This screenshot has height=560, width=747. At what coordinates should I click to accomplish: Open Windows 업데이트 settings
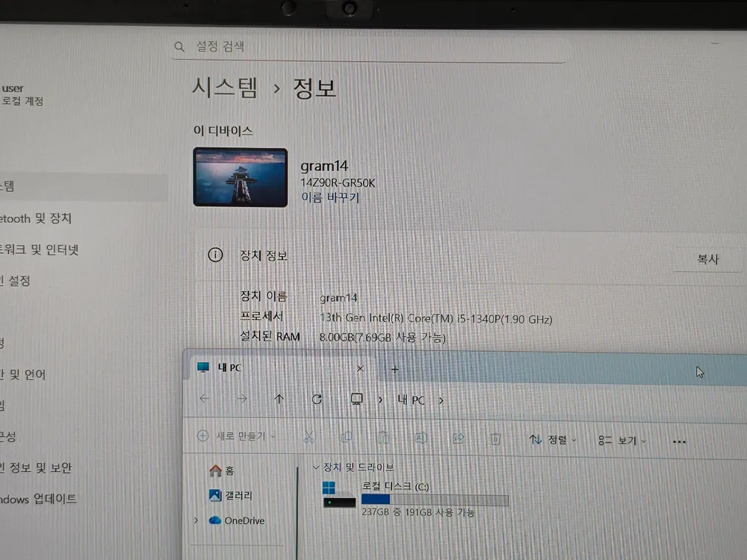coord(38,499)
